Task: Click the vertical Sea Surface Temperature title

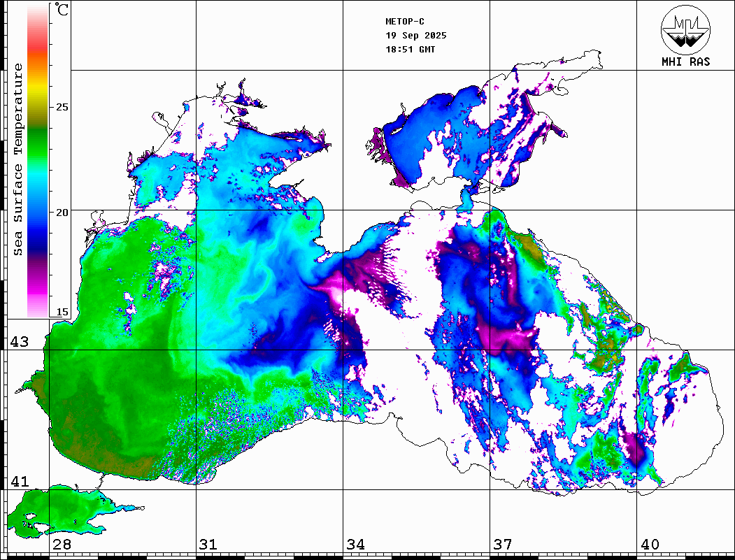Action: click(x=18, y=159)
